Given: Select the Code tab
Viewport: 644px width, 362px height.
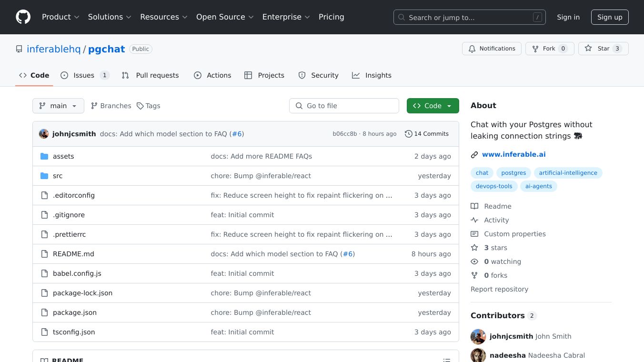Looking at the screenshot, I should point(34,75).
